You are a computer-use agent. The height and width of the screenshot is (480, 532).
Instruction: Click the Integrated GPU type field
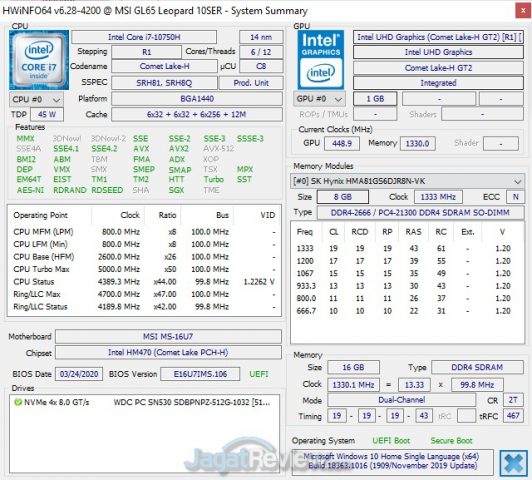pos(438,83)
